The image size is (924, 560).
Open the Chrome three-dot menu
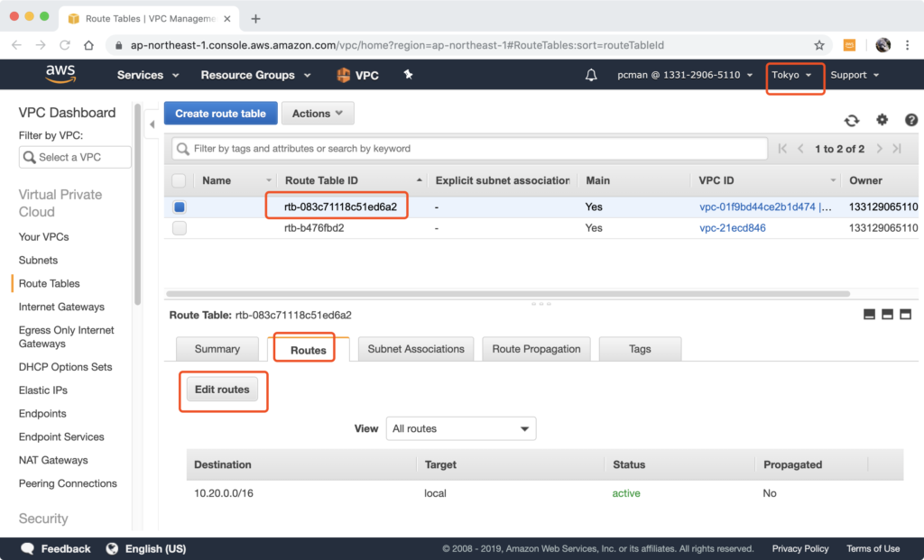click(908, 45)
